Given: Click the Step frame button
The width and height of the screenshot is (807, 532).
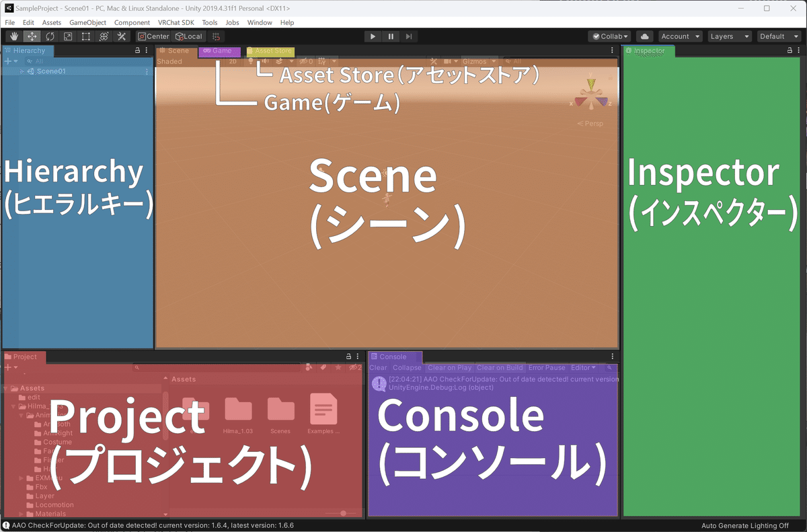Looking at the screenshot, I should tap(409, 36).
